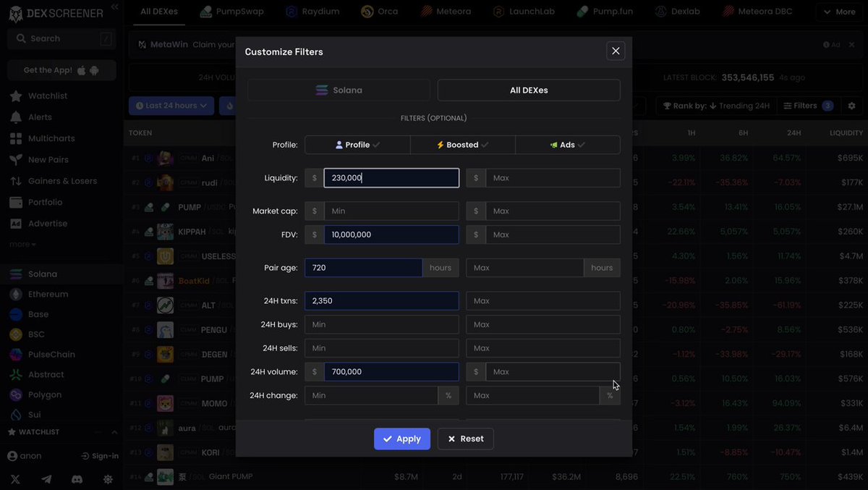This screenshot has height=490, width=868.
Task: Switch to the Orca tab
Action: (x=380, y=12)
